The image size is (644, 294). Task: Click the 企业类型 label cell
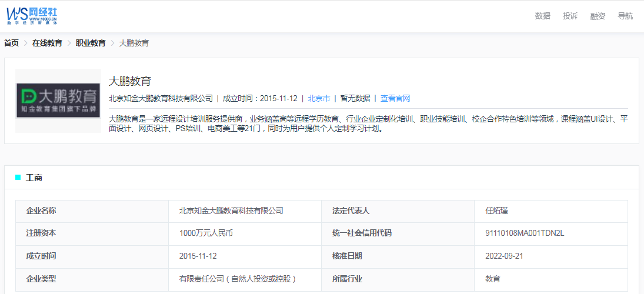[92, 279]
